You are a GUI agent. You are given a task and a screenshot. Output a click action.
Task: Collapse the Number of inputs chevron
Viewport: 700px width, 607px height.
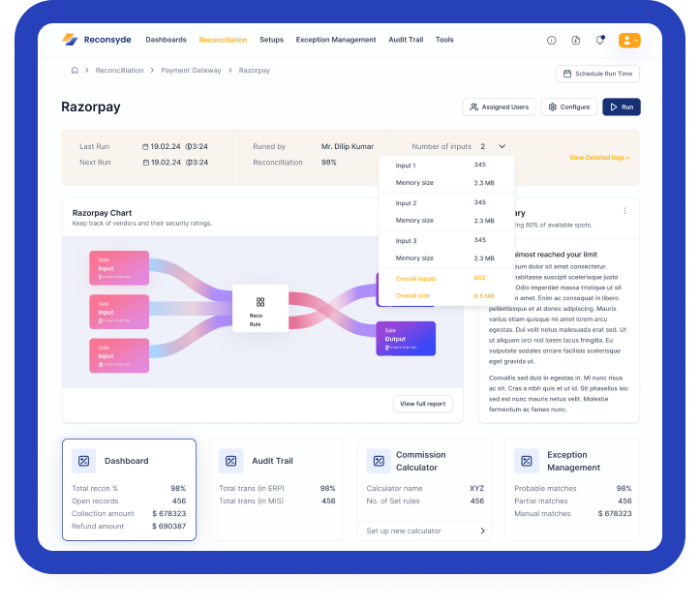(x=502, y=146)
